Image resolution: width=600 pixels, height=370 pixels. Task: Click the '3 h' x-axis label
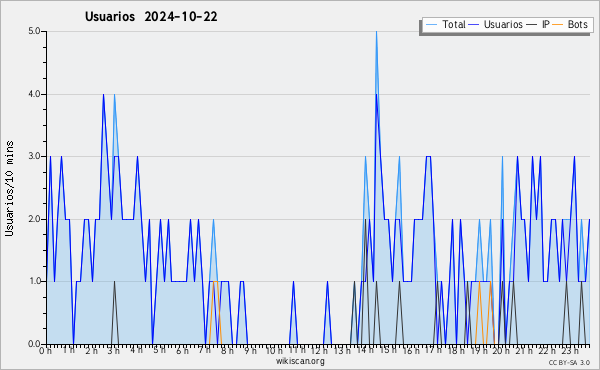point(114,350)
